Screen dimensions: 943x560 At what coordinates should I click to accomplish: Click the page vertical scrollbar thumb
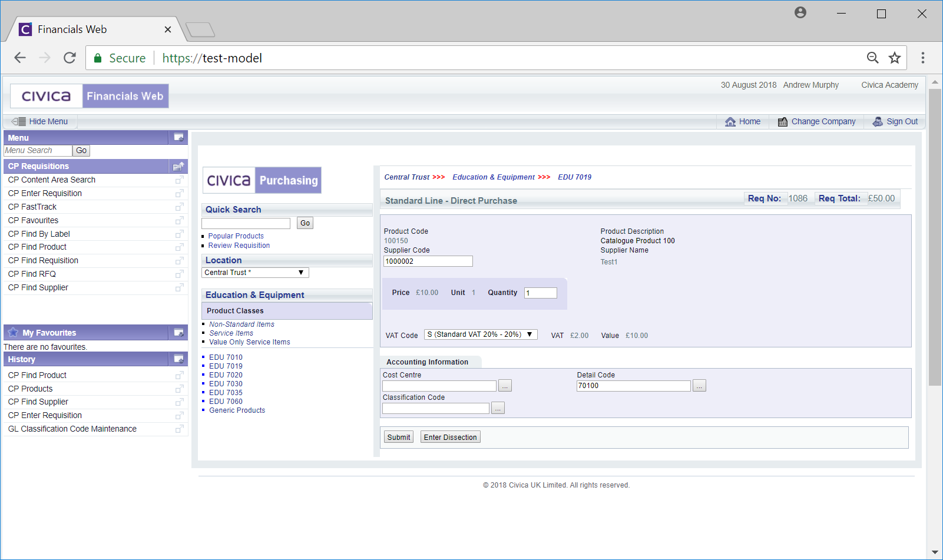coord(935,237)
